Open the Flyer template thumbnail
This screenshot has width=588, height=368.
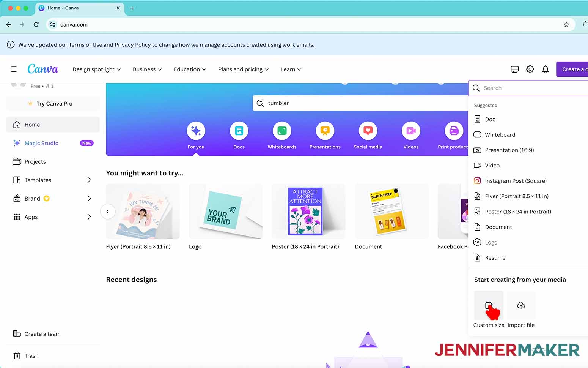click(x=143, y=212)
